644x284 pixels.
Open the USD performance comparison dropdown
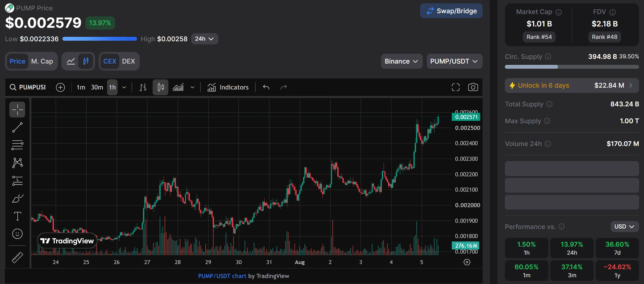[625, 226]
